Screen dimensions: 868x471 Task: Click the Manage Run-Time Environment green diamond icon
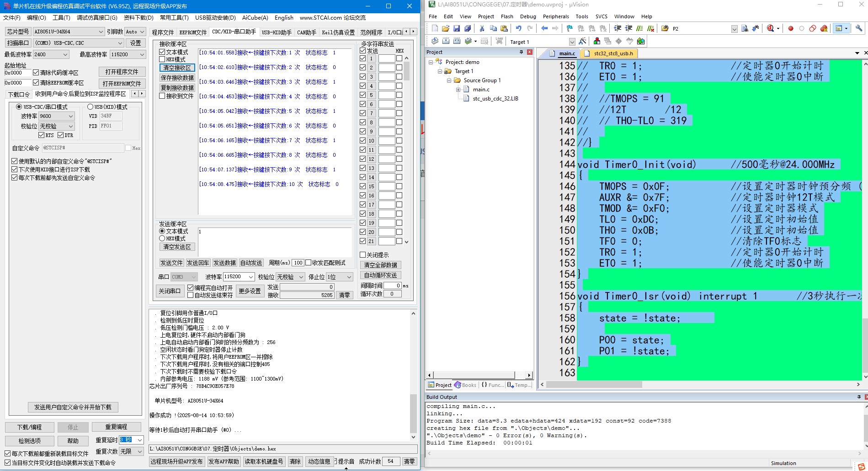[641, 41]
